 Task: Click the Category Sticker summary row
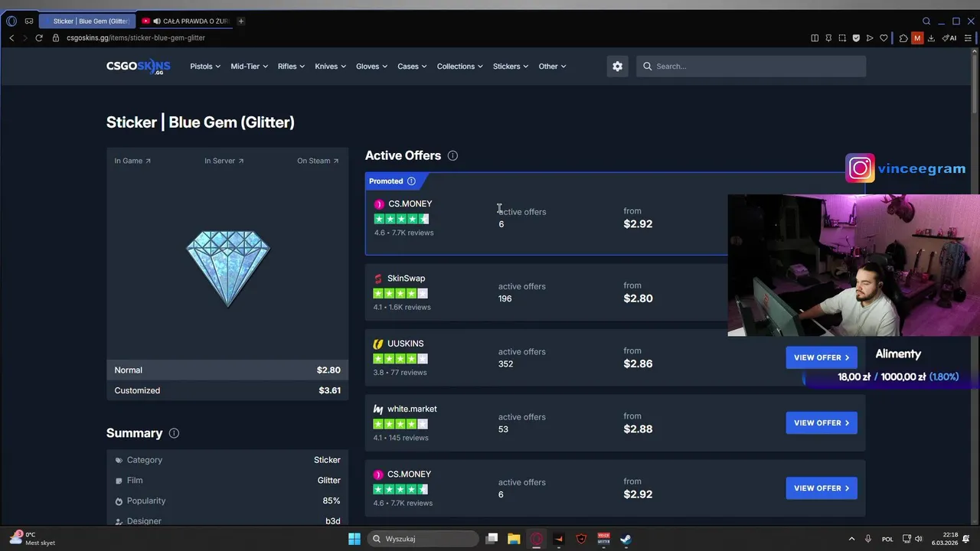[227, 460]
